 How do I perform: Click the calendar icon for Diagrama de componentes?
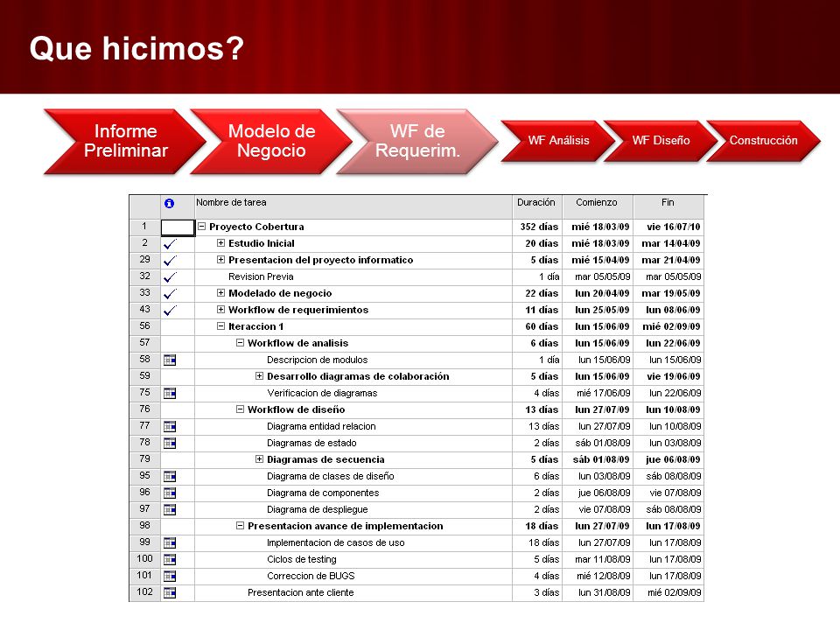click(x=170, y=493)
